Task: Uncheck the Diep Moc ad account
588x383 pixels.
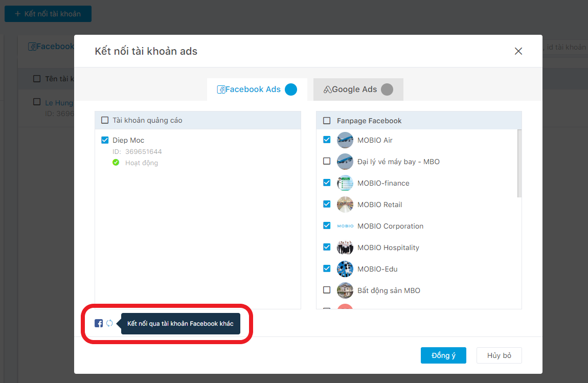Action: (x=105, y=140)
